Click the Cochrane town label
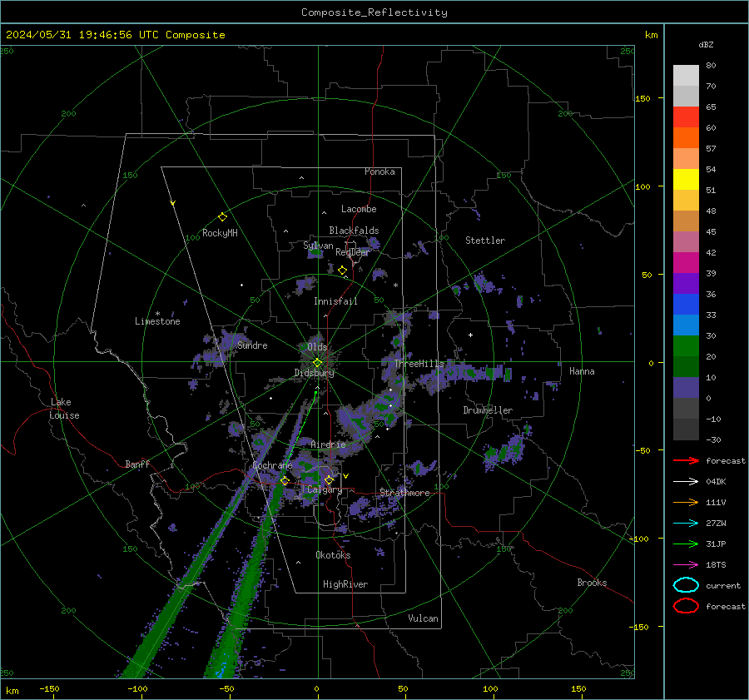The height and width of the screenshot is (700, 749). (272, 465)
